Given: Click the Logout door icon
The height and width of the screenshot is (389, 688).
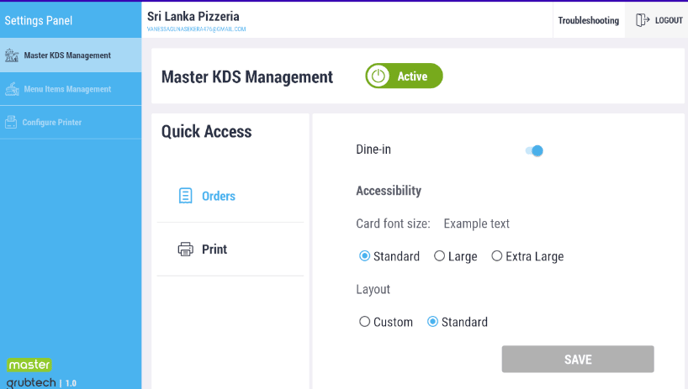Looking at the screenshot, I should [x=642, y=20].
